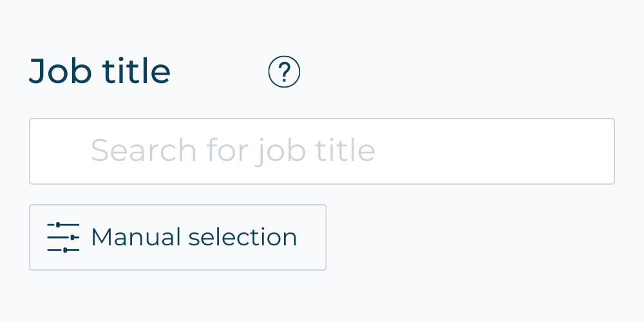644x322 pixels.
Task: Activate the job title search textbox
Action: click(322, 151)
